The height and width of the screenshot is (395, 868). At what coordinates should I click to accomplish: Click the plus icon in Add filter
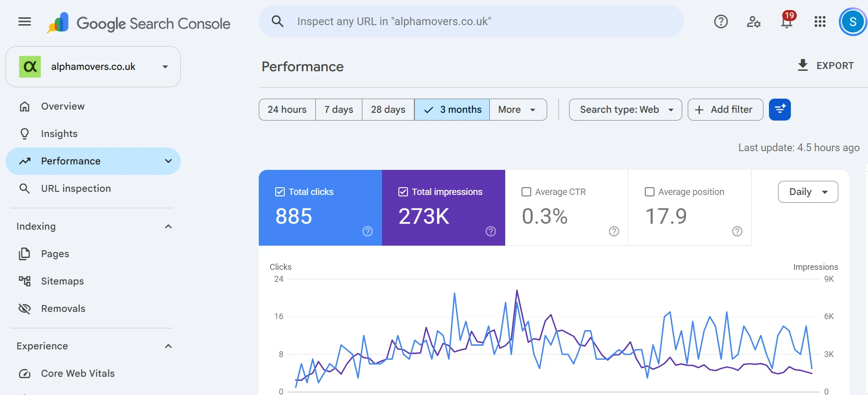pyautogui.click(x=699, y=110)
